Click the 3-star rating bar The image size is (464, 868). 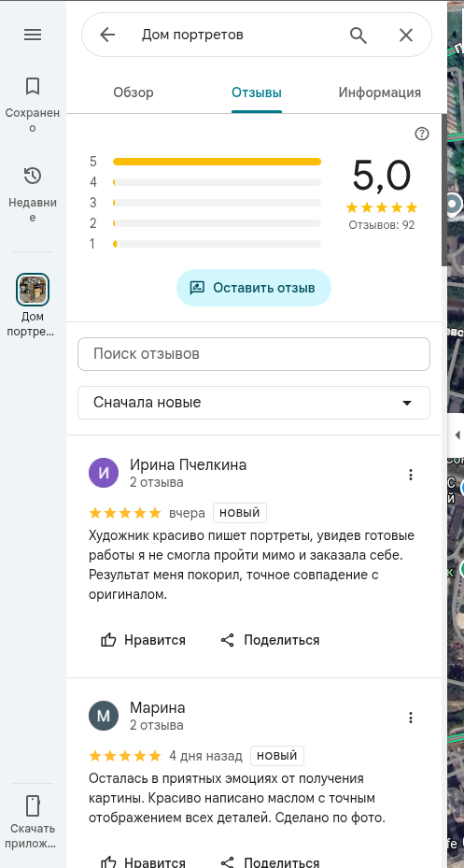217,203
